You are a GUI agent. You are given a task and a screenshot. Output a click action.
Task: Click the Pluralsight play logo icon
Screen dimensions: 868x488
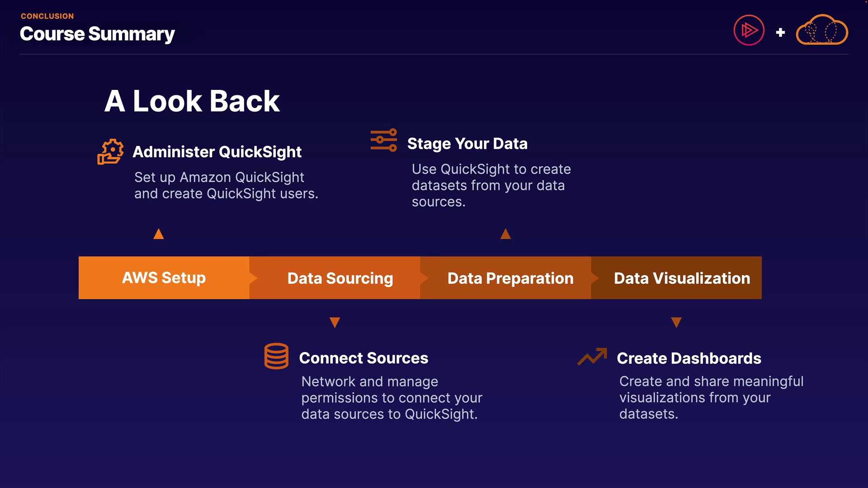pos(749,31)
